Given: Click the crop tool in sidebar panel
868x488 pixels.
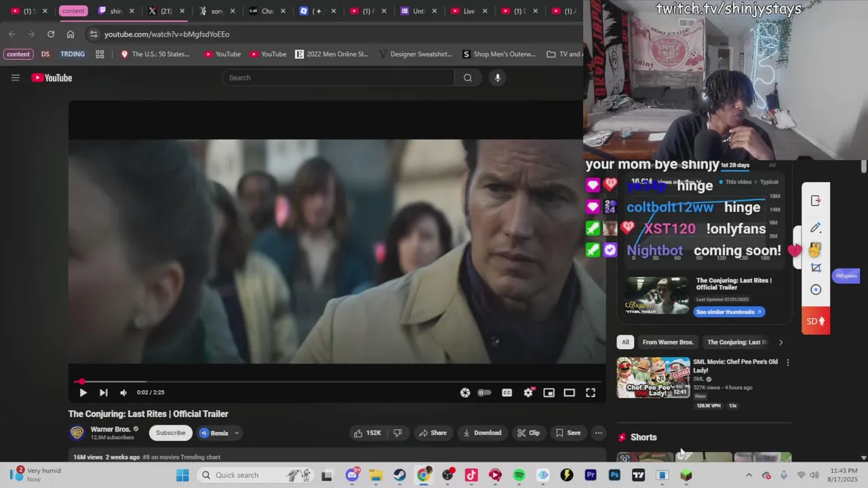Looking at the screenshot, I should click(x=816, y=268).
